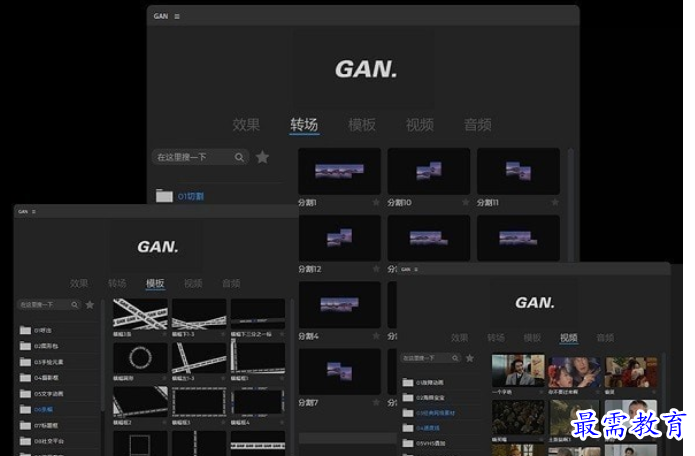Click the search field in the 视频 window
This screenshot has height=456, width=695.
tap(430, 358)
